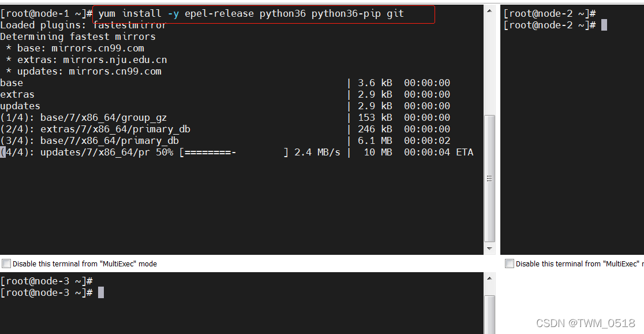Click the Loaded plugins fastestmirror line
This screenshot has width=644, height=334.
[84, 25]
